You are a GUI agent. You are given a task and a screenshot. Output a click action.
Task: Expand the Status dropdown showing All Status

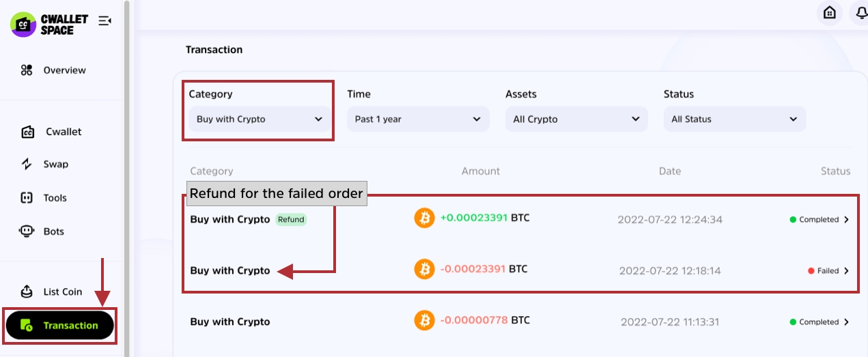(734, 119)
